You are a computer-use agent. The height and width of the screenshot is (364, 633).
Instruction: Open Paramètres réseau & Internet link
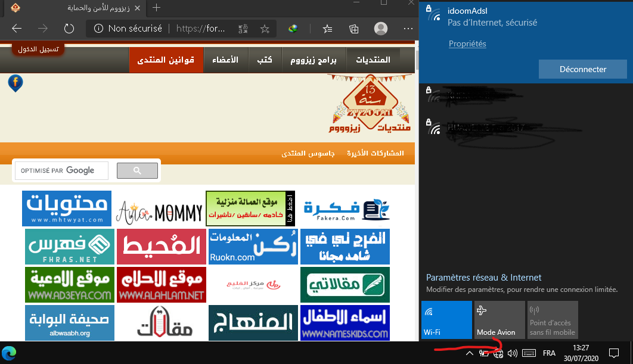pyautogui.click(x=483, y=278)
